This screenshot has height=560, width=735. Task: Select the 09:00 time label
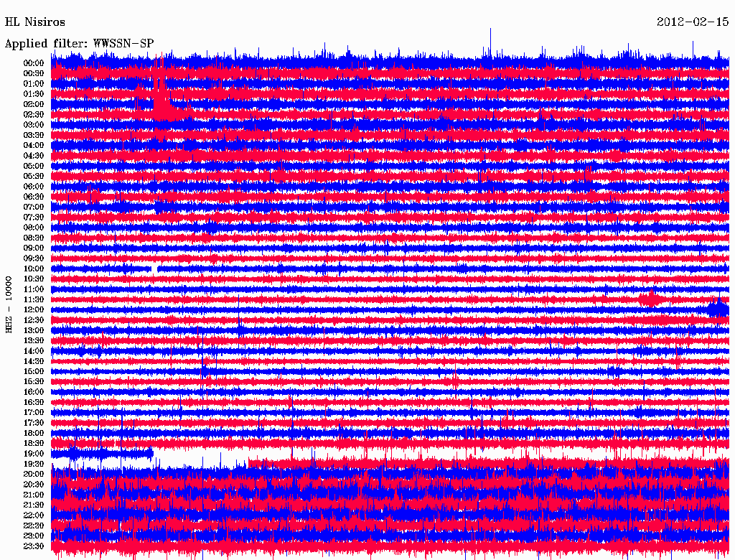(34, 248)
